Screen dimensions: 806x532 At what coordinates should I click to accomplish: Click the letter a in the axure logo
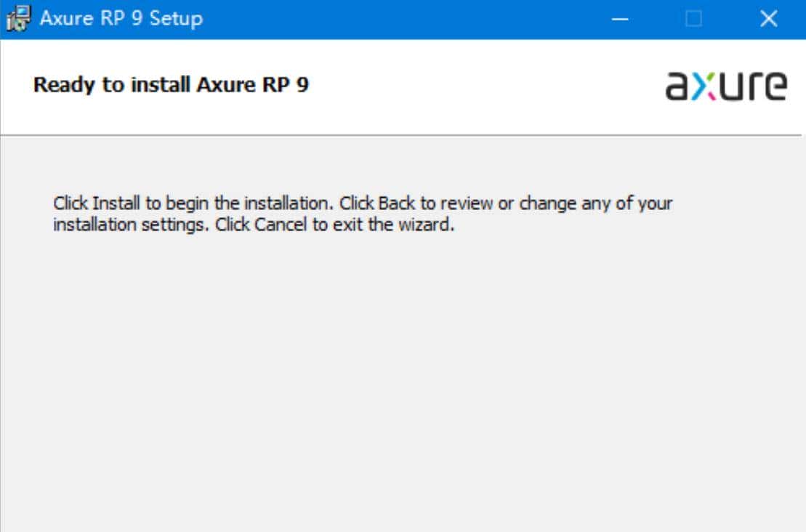pyautogui.click(x=677, y=86)
